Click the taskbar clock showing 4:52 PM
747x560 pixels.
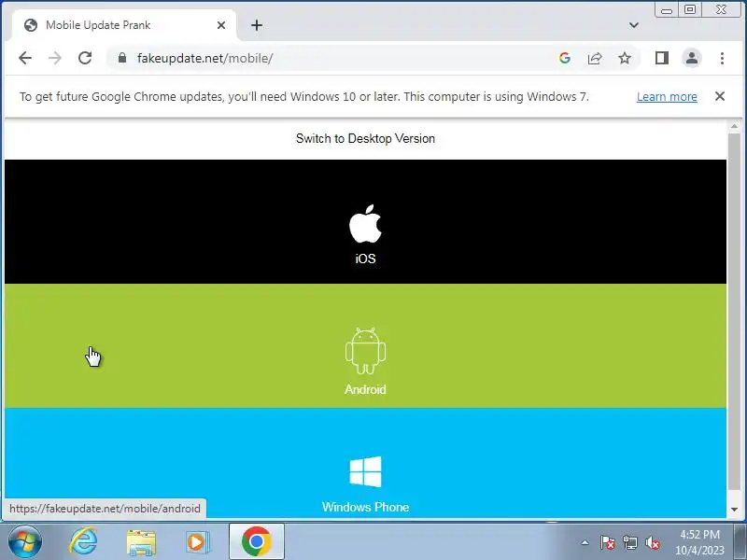[699, 542]
